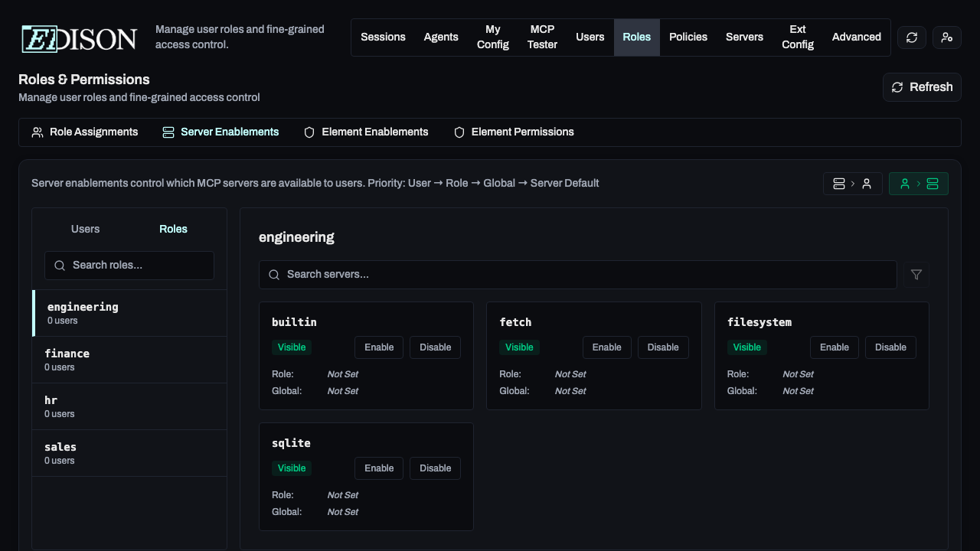Switch to user-to-server view toggle
980x551 pixels.
[x=918, y=184]
